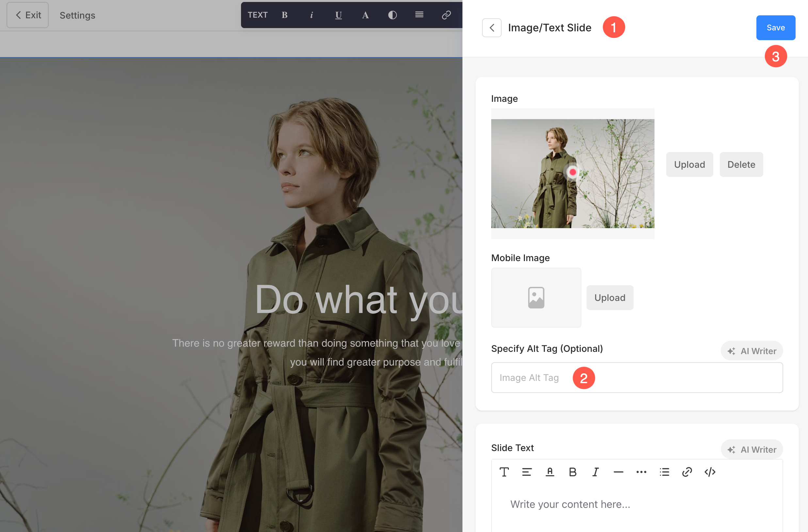
Task: Delete the slide image
Action: pos(741,164)
